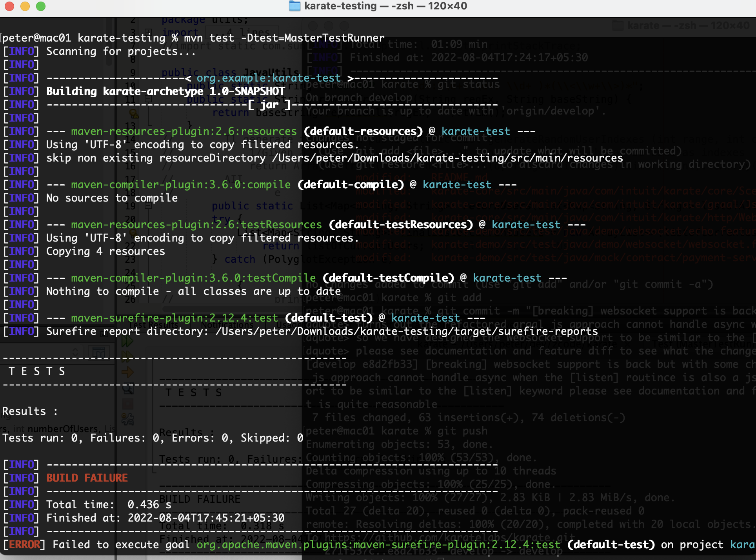Click the locked bookmark icon beside line 12
The height and width of the screenshot is (560, 756).
(133, 113)
